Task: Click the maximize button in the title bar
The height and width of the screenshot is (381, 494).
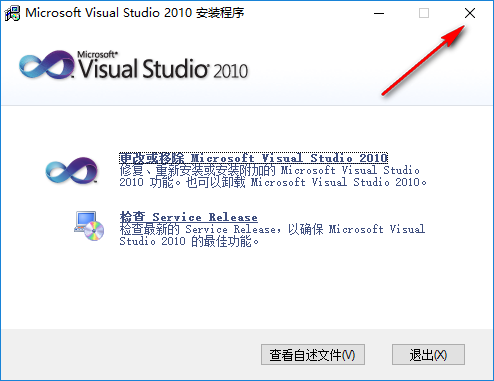Action: 424,13
